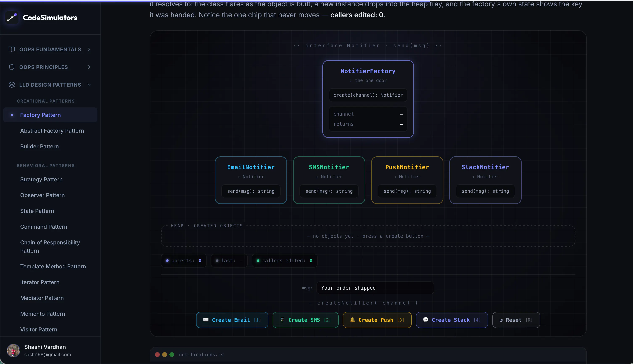
Task: Click the Create Push button
Action: tap(377, 320)
